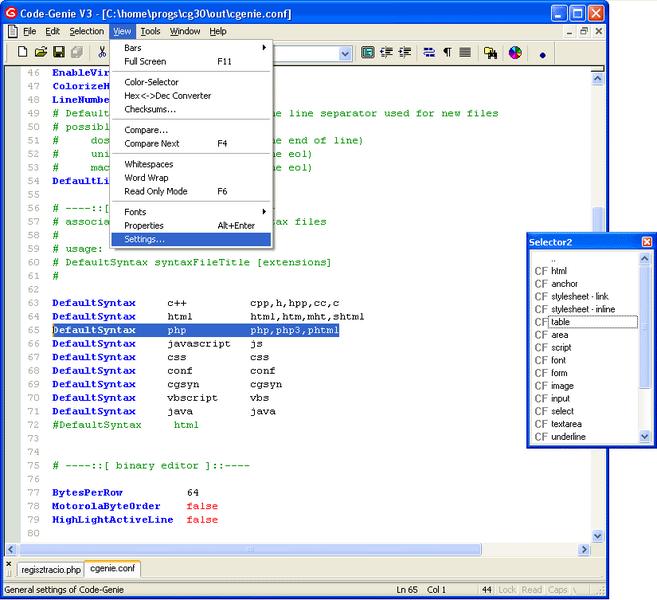The height and width of the screenshot is (600, 657).
Task: Expand the Bars submenu
Action: (x=191, y=48)
